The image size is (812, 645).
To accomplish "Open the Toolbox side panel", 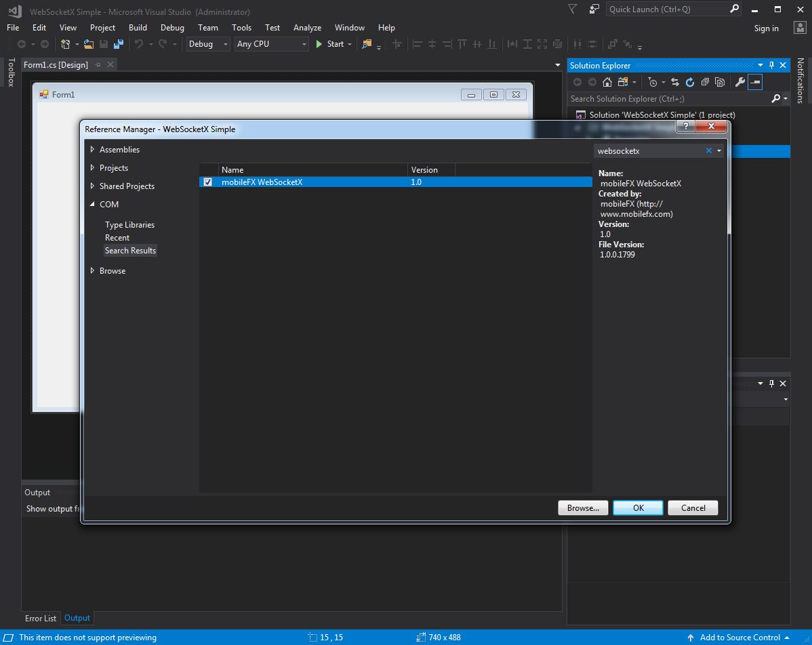I will tap(11, 72).
